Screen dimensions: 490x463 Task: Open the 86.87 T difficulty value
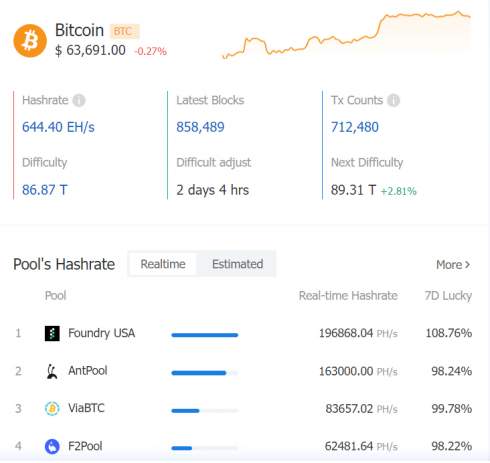coord(45,190)
